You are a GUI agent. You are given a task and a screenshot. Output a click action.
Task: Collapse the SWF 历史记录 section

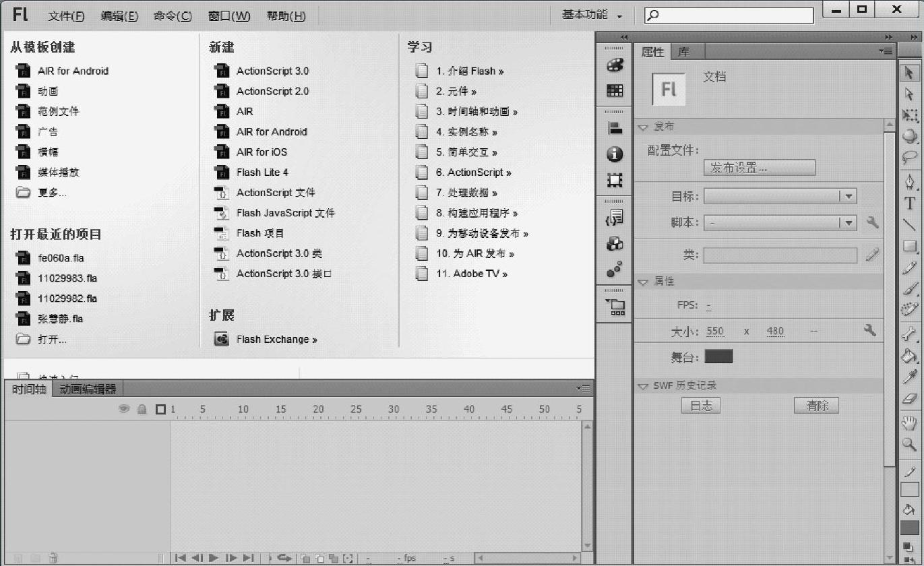pyautogui.click(x=643, y=386)
